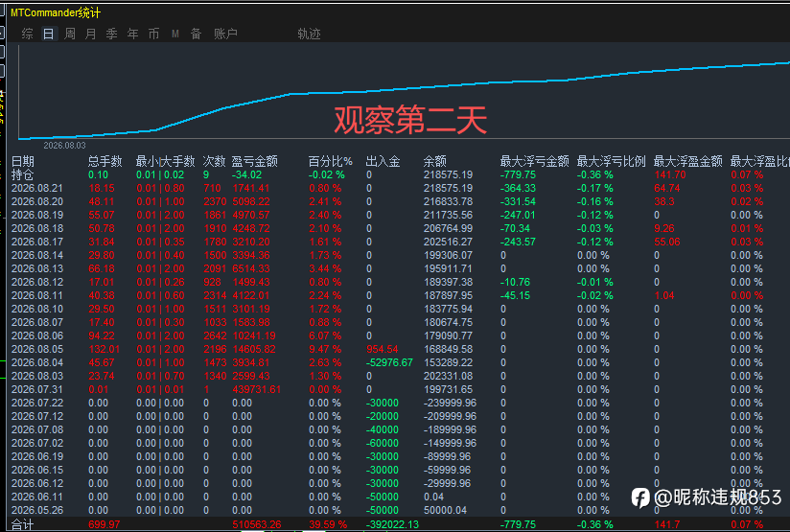Click the 盈亏金额 column header
The width and height of the screenshot is (790, 532).
[255, 161]
